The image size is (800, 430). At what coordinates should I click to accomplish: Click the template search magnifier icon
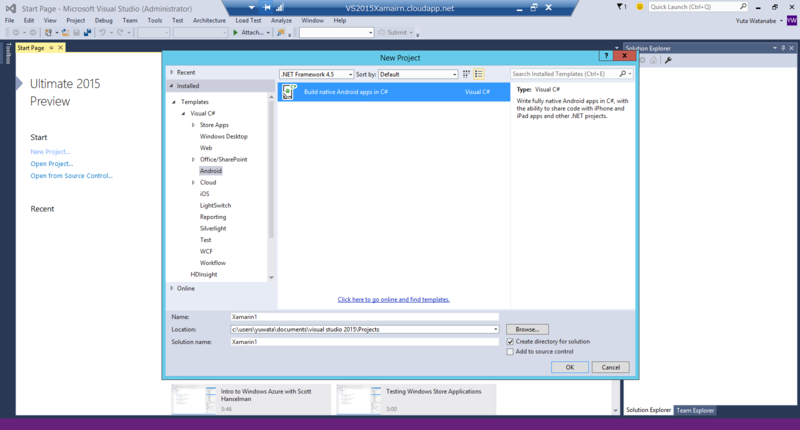[622, 74]
